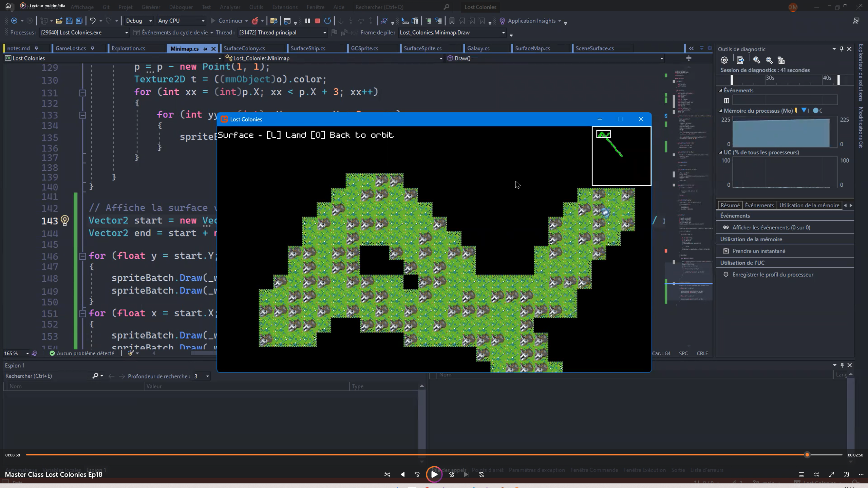Stop debugging with the red square
868x488 pixels.
[318, 21]
